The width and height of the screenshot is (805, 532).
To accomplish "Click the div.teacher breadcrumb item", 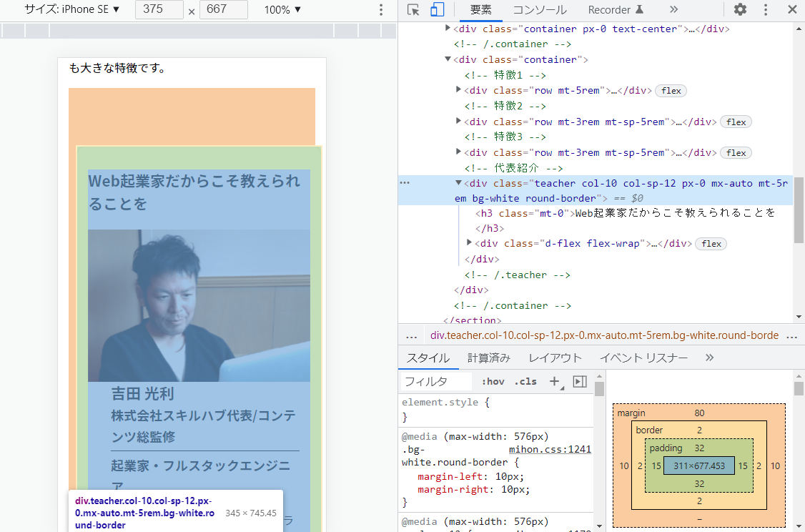I will (x=604, y=336).
